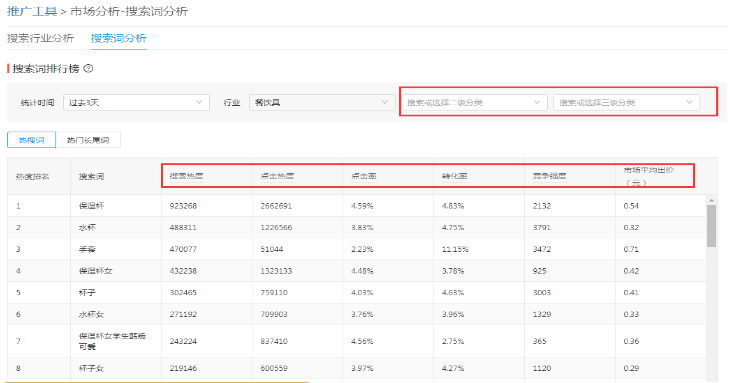
Task: Click conversion rate value 11.15%
Action: (455, 249)
